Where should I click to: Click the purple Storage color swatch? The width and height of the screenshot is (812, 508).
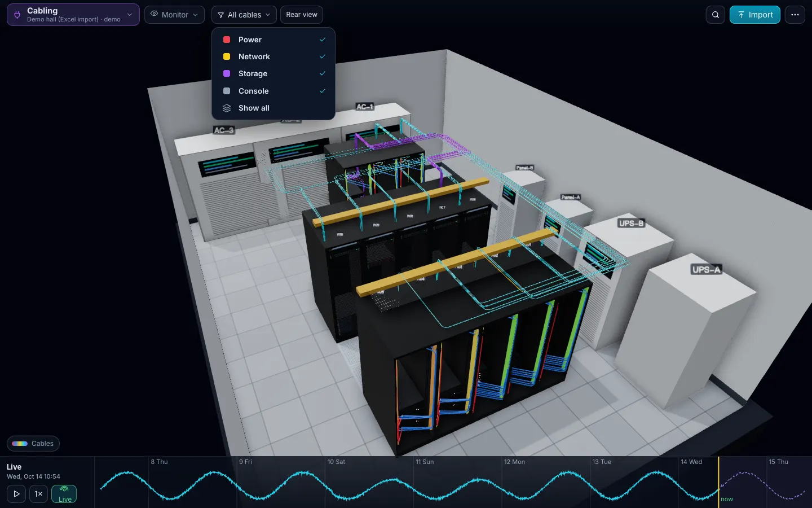point(227,73)
